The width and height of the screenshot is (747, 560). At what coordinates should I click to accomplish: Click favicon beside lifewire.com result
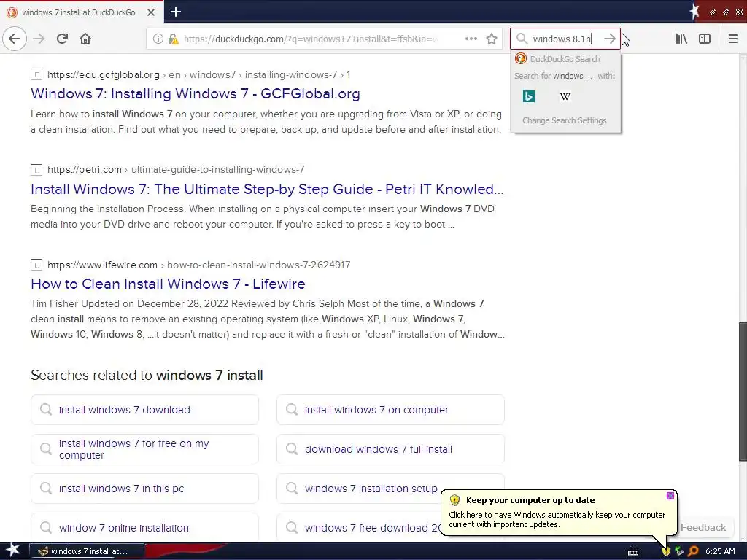pos(36,265)
